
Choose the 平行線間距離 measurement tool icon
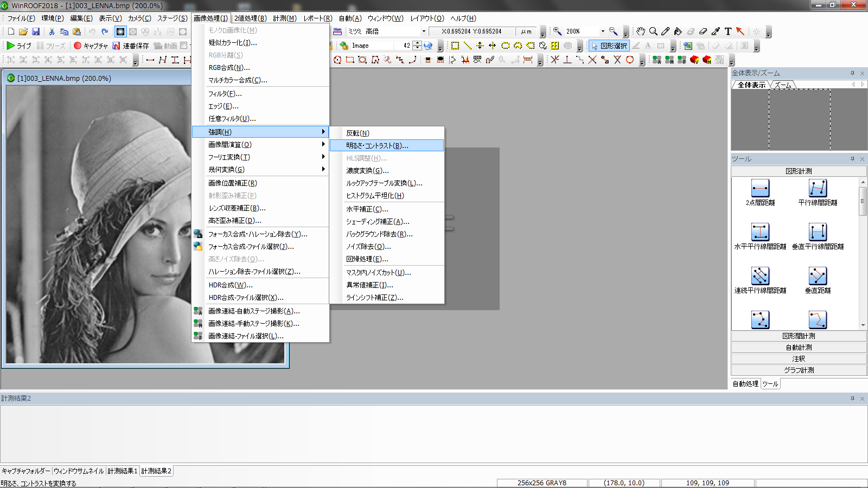[x=818, y=188]
